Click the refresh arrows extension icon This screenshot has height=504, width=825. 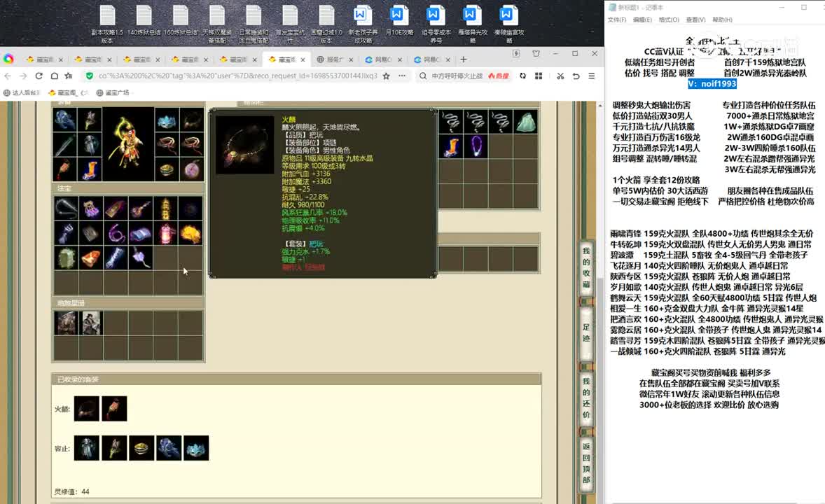click(522, 76)
